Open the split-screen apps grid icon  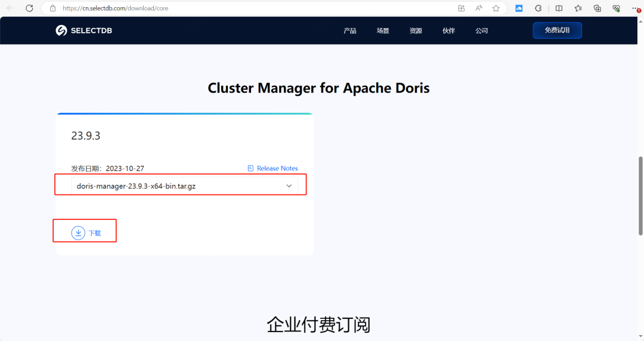click(x=461, y=8)
